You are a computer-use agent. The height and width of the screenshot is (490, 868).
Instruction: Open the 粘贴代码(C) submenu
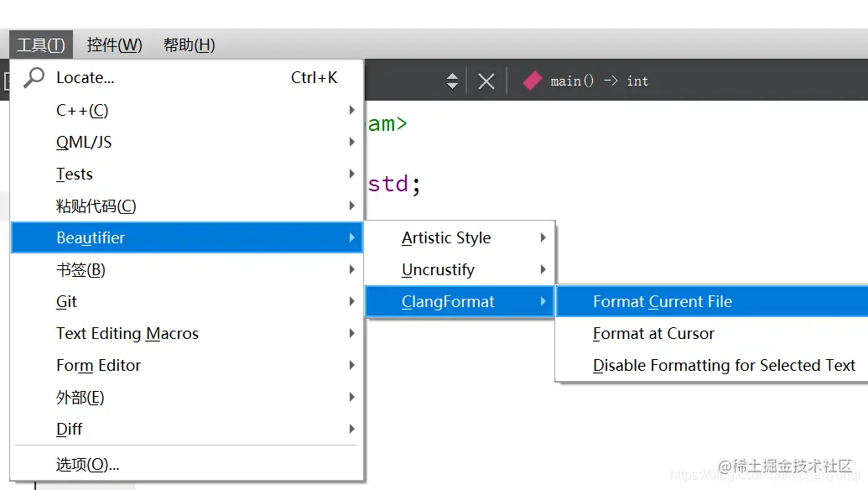(187, 206)
